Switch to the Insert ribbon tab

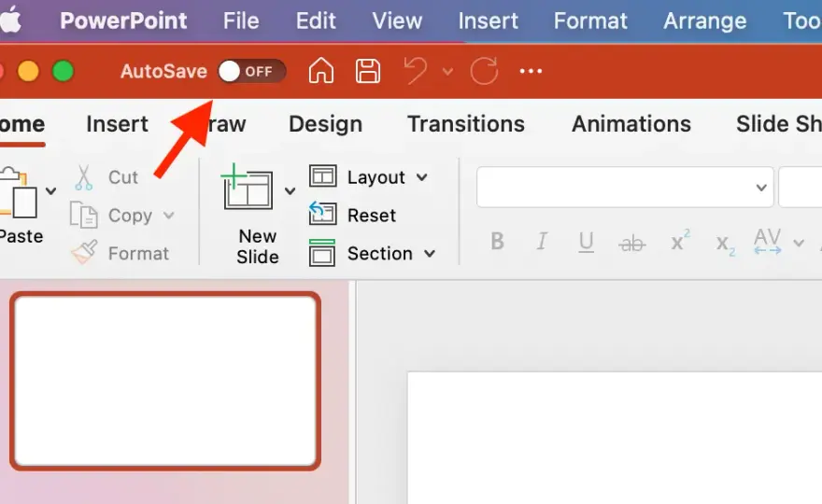click(x=117, y=124)
